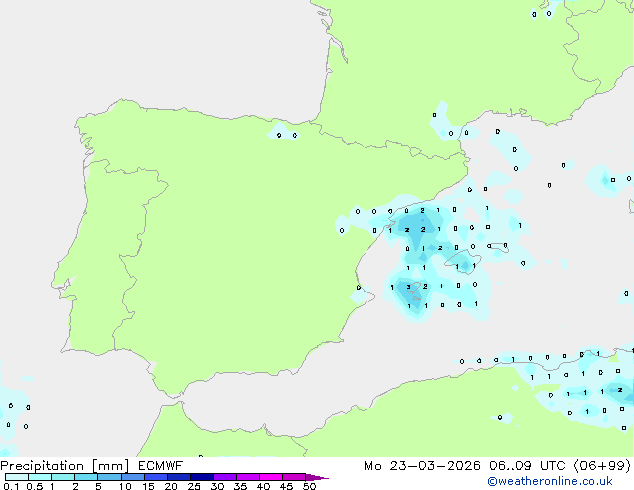Click the 40–45 mm magenta legend swatch
This screenshot has width=634, height=490.
[x=271, y=477]
